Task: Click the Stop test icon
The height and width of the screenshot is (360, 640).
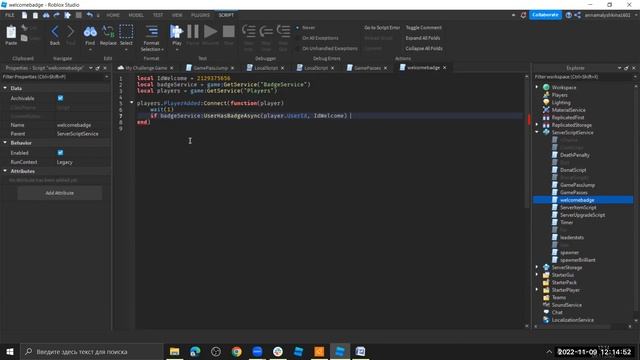Action: click(229, 32)
